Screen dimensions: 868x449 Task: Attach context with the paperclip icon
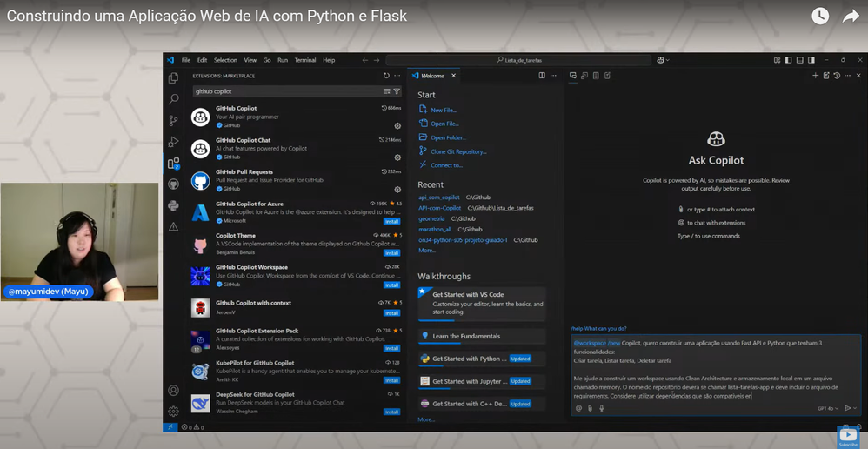pyautogui.click(x=590, y=408)
